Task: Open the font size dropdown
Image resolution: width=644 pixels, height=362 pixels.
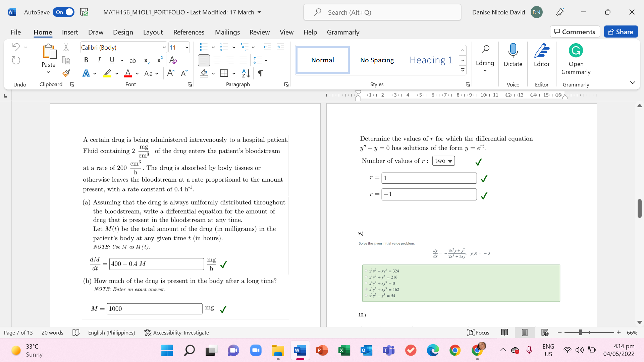Action: click(x=187, y=47)
